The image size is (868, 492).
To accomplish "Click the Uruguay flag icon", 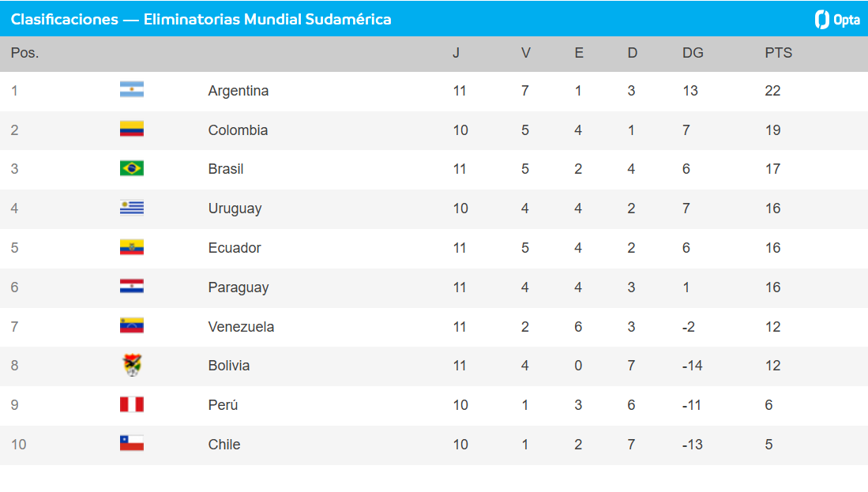I will (x=132, y=208).
